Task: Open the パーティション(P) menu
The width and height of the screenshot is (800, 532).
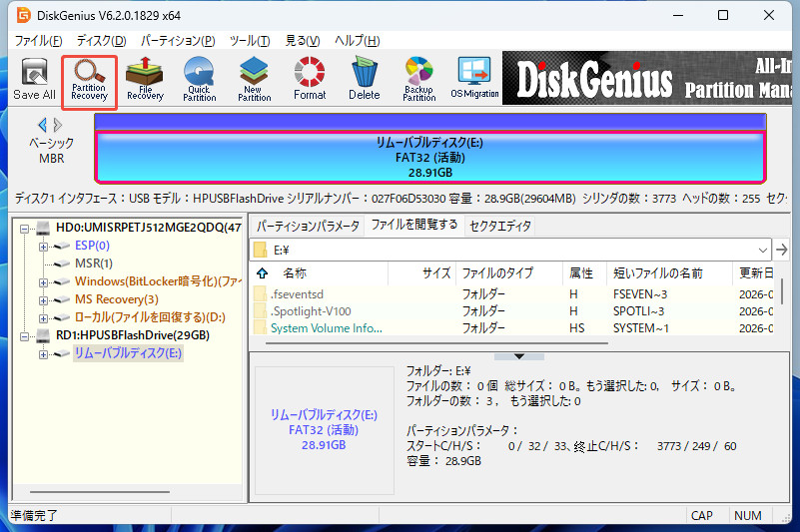Action: 178,41
